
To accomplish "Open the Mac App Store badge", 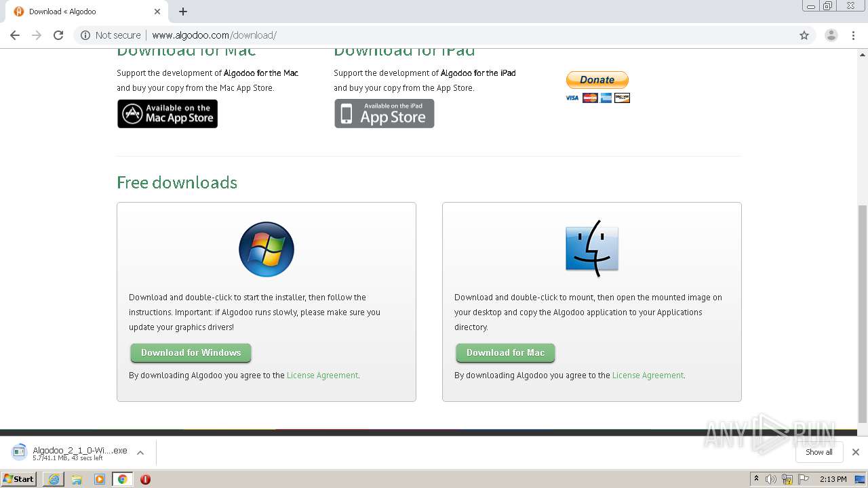I will [167, 114].
